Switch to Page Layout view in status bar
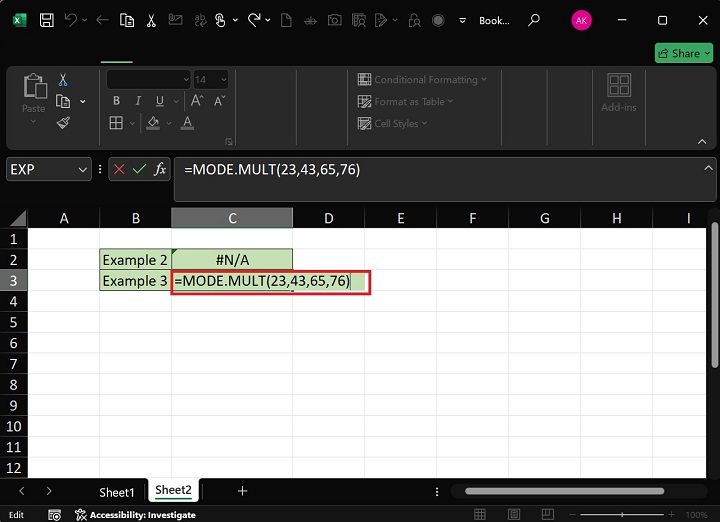Image resolution: width=720 pixels, height=522 pixels. 514,515
